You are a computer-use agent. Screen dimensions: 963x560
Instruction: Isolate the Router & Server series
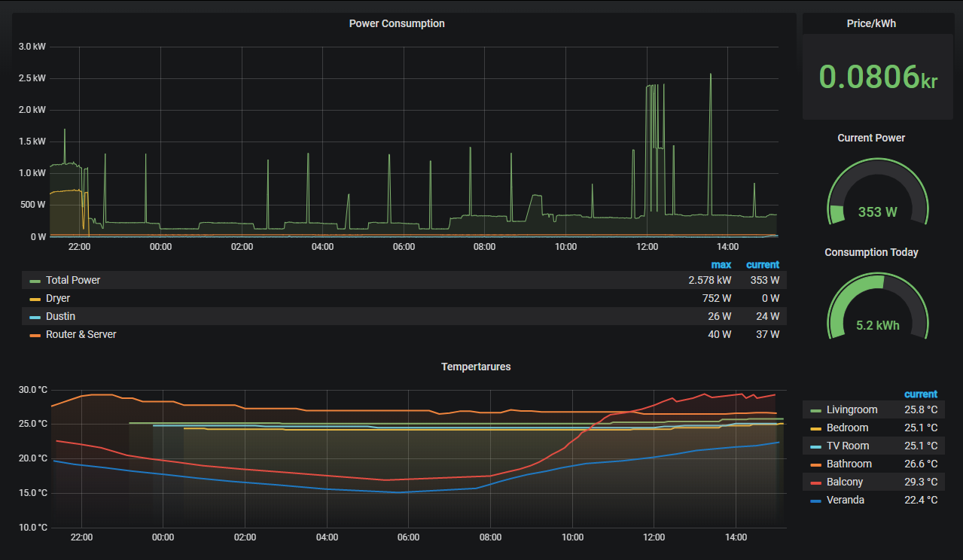(x=81, y=334)
